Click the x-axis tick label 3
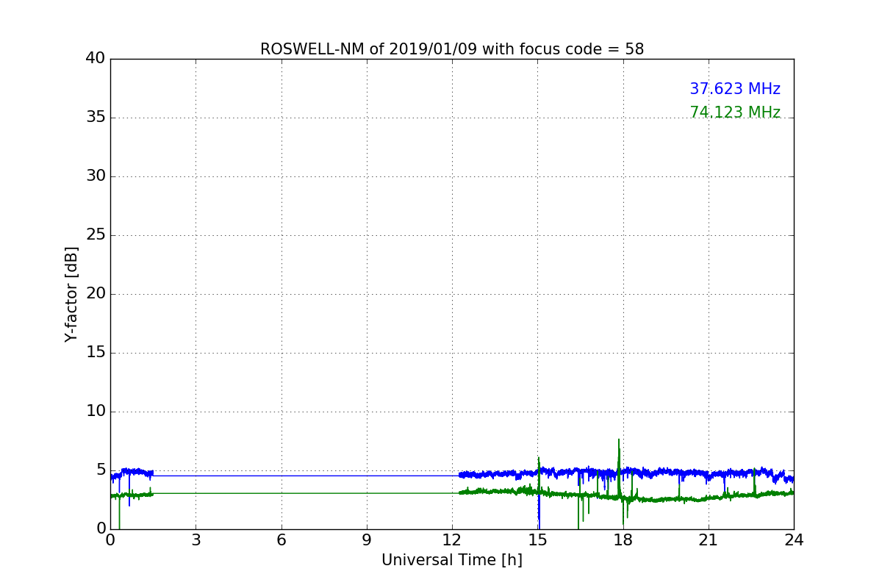The image size is (882, 588). (x=196, y=539)
